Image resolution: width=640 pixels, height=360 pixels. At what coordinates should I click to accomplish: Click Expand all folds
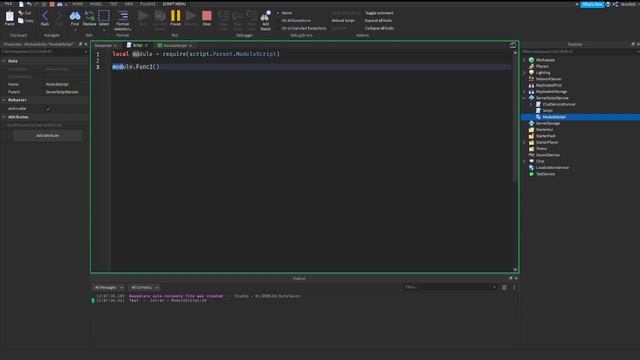(x=378, y=20)
